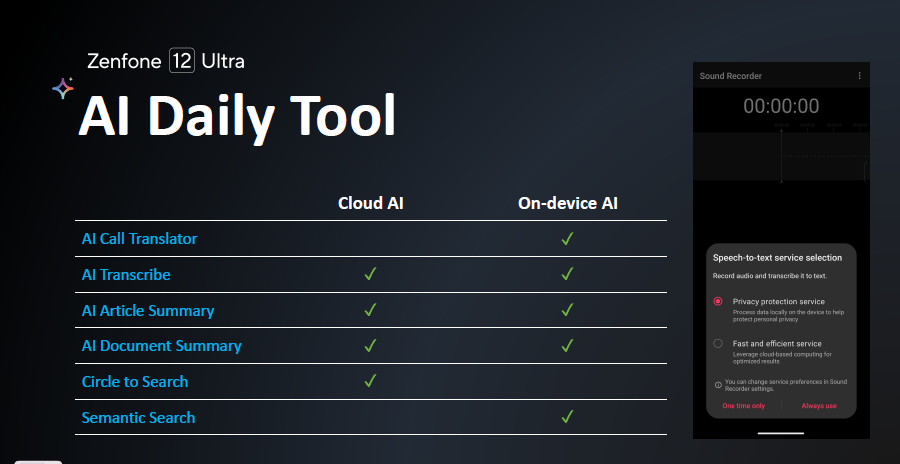Click Cloud AI checkmark for AI Transcribe

(x=370, y=274)
